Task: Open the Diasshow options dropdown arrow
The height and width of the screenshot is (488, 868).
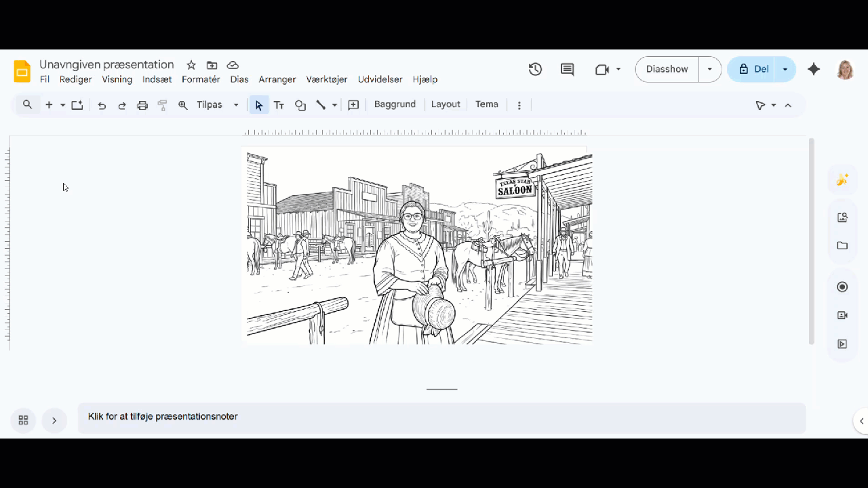Action: pyautogui.click(x=710, y=69)
